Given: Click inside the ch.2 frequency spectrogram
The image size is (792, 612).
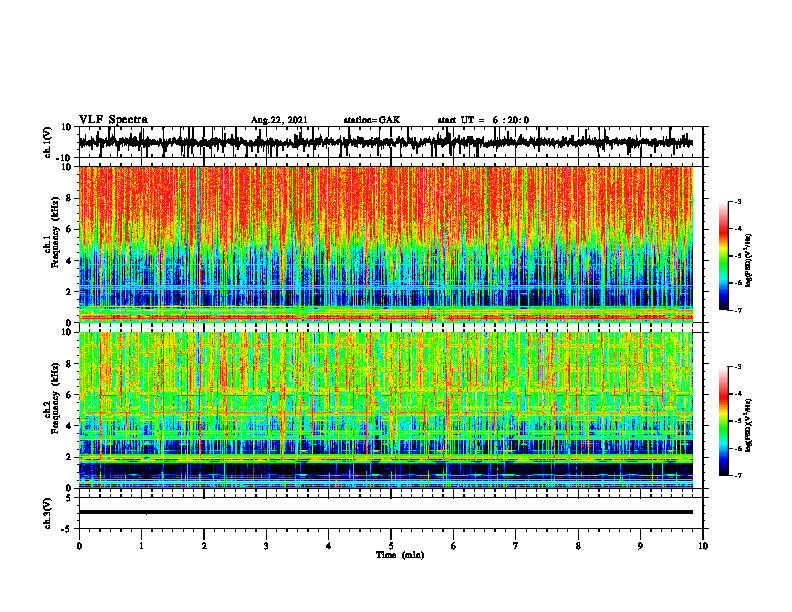Looking at the screenshot, I should point(385,410).
